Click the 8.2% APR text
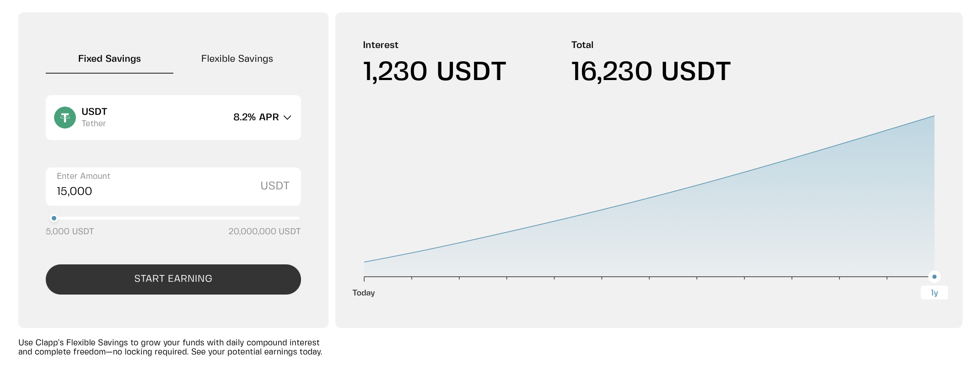The width and height of the screenshot is (980, 365). click(256, 117)
